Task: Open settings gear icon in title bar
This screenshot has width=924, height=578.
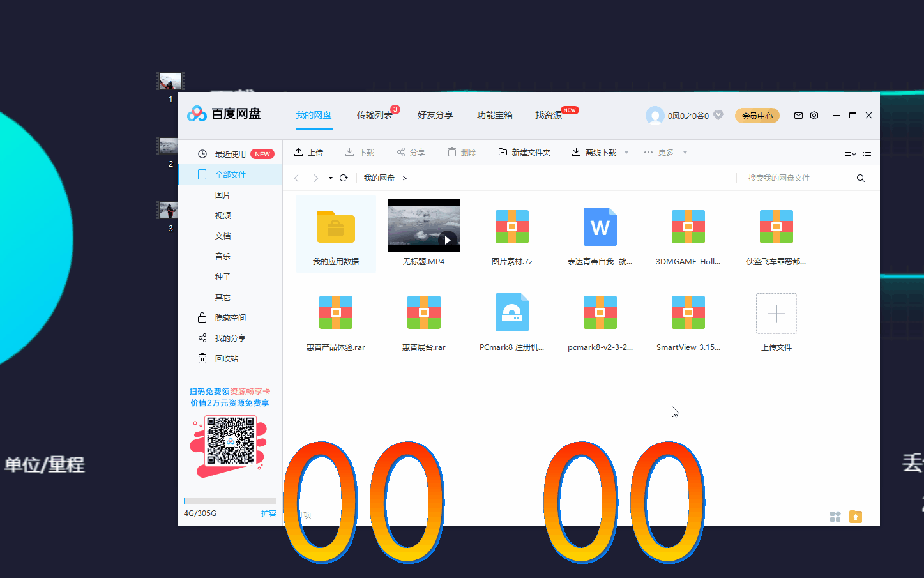Action: (x=814, y=116)
